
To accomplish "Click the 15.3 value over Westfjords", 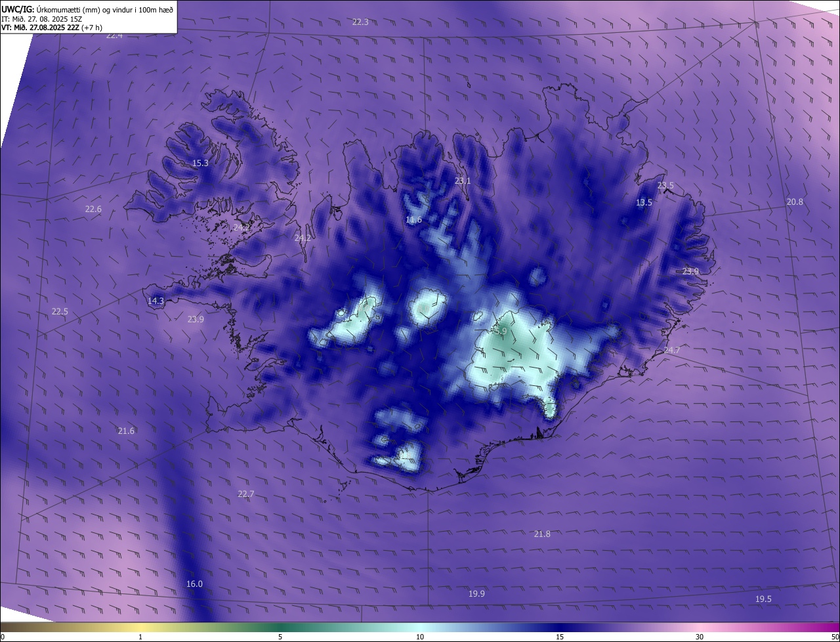I will pos(200,163).
